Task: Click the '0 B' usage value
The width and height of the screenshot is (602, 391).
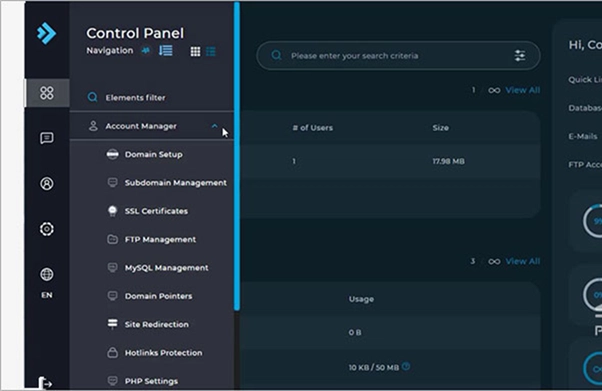Action: [x=355, y=333]
